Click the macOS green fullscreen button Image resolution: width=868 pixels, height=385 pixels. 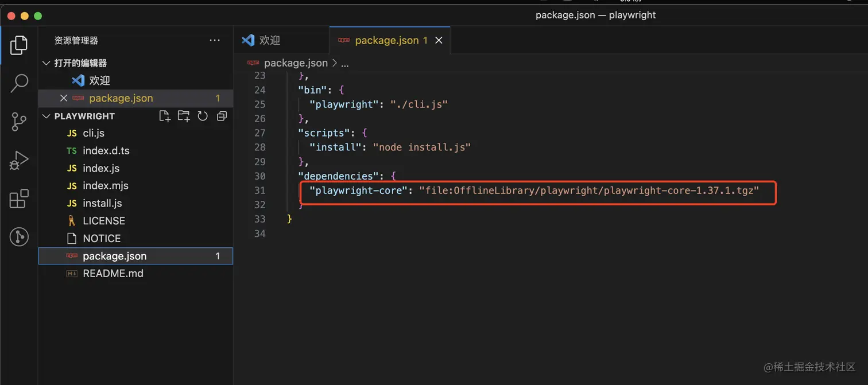point(38,16)
